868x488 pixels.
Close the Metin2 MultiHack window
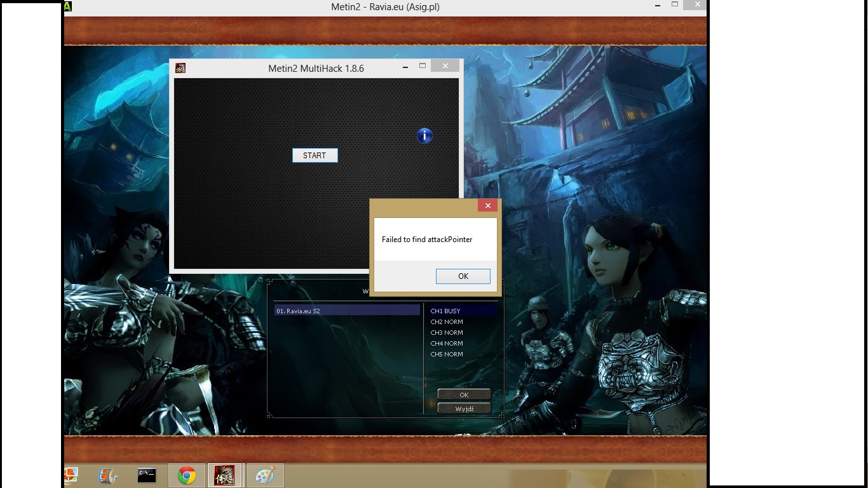445,65
